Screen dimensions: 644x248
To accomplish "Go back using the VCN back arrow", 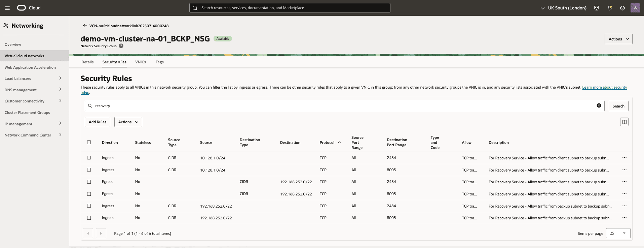I will tap(85, 26).
